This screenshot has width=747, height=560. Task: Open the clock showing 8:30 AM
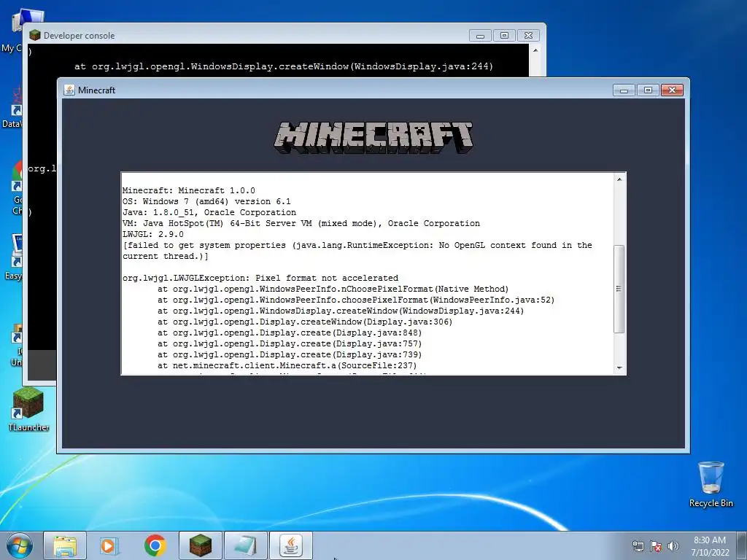[710, 546]
